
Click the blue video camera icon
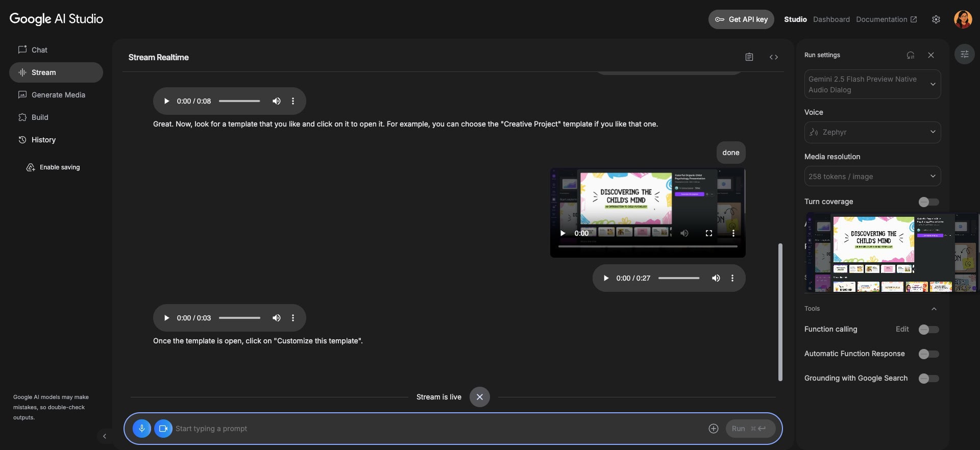tap(163, 429)
